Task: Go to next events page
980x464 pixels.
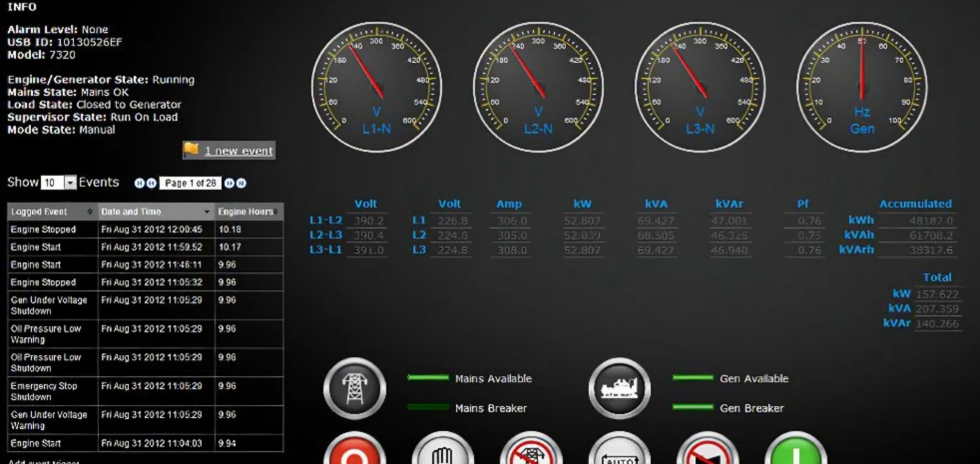Action: tap(229, 183)
